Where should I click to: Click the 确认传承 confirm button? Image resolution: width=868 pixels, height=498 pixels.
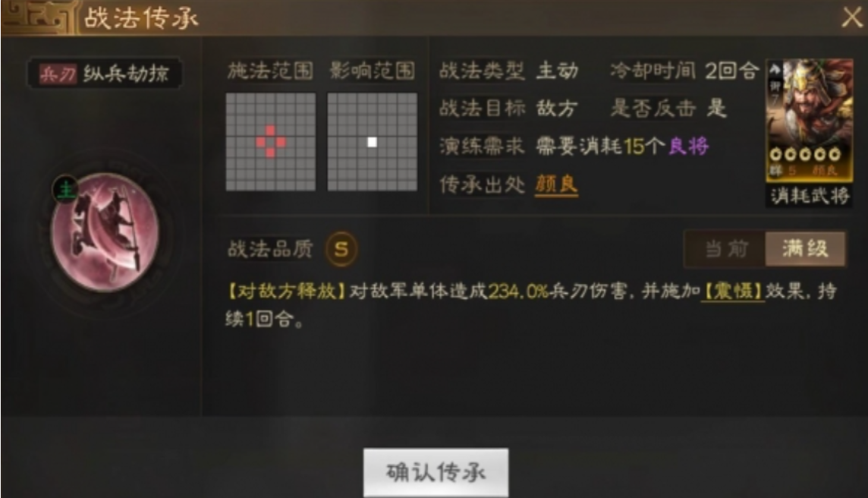point(436,472)
